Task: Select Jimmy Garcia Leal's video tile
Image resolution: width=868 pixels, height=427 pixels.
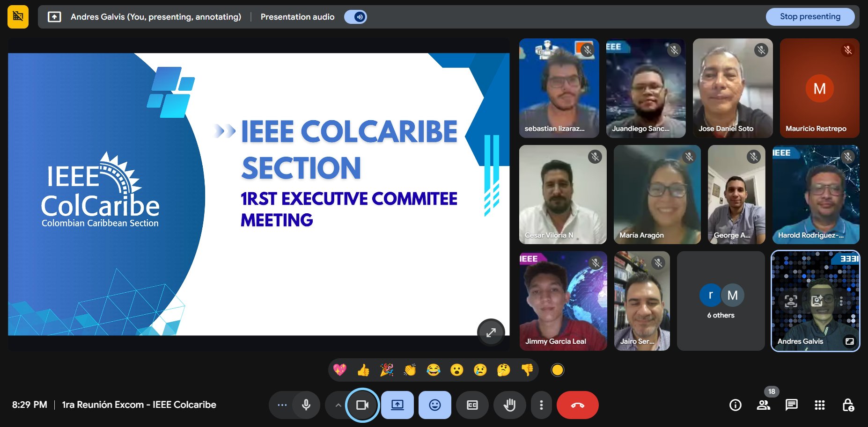Action: [x=563, y=301]
